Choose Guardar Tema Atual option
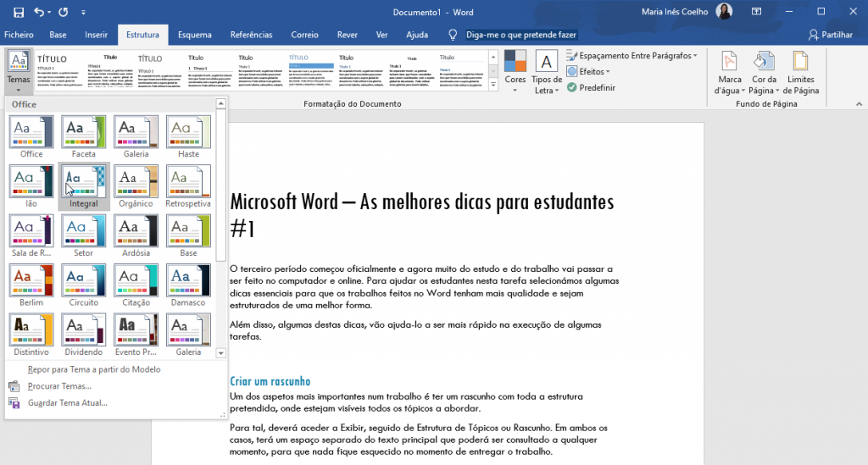 (x=67, y=402)
